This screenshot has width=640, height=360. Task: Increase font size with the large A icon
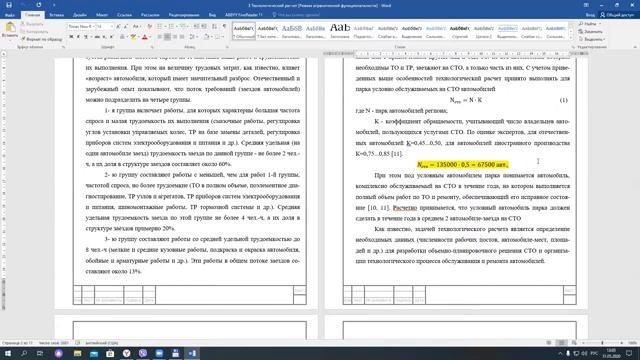pos(118,27)
